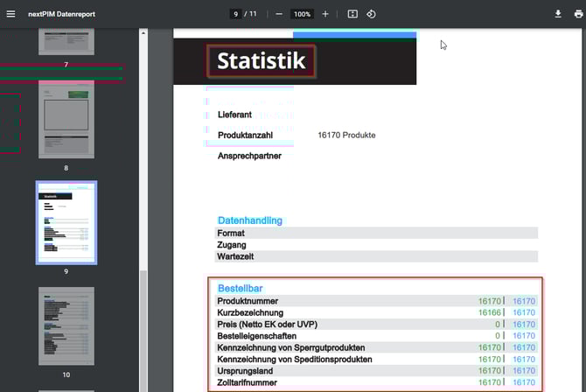The width and height of the screenshot is (586, 392).
Task: Download the PDF file
Action: coord(558,14)
